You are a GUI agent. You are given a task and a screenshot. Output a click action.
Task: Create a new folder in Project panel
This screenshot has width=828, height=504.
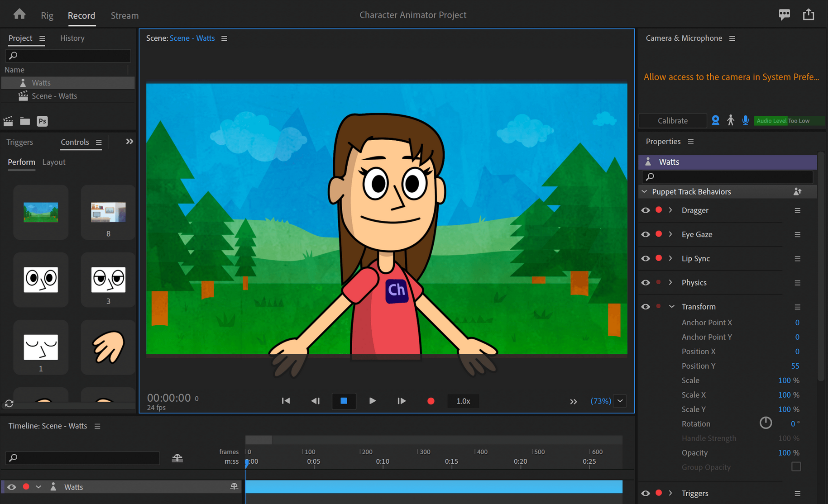[x=25, y=121]
